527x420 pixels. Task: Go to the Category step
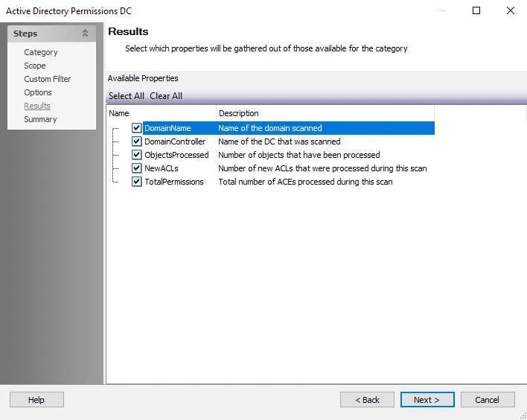[x=41, y=52]
